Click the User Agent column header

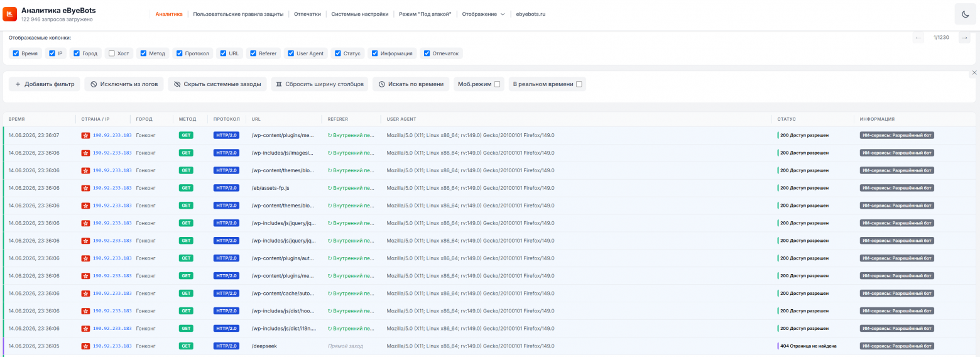tap(401, 119)
